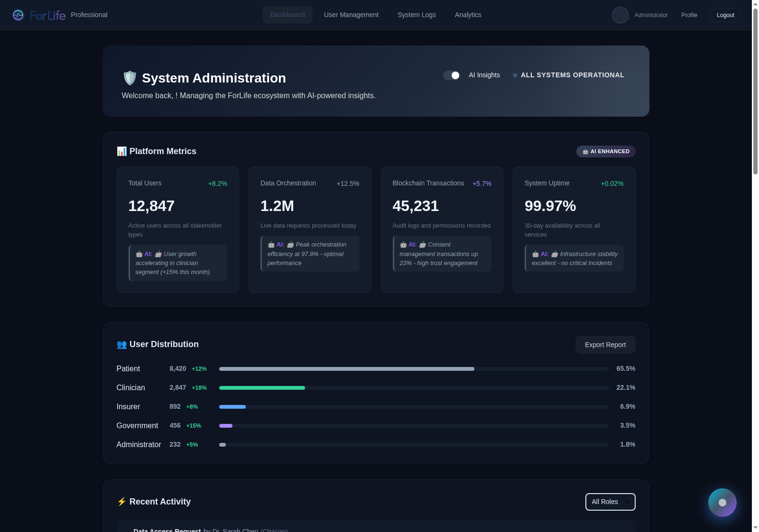Click the lightning icon by Recent Activity
759x532 pixels.
coord(121,502)
